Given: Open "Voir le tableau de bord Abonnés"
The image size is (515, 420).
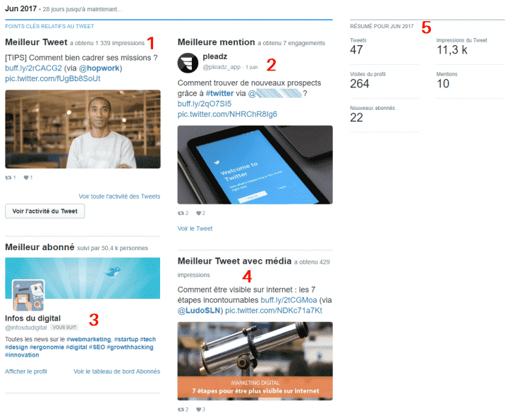Looking at the screenshot, I should point(116,371).
